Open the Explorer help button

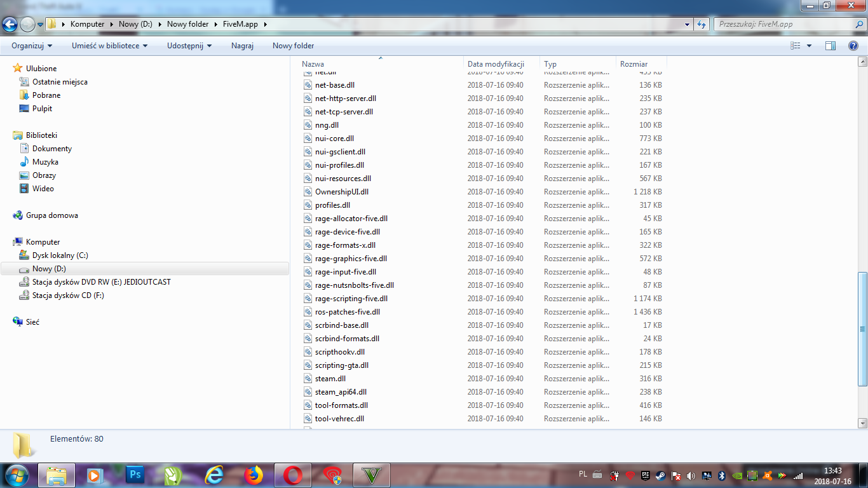853,46
